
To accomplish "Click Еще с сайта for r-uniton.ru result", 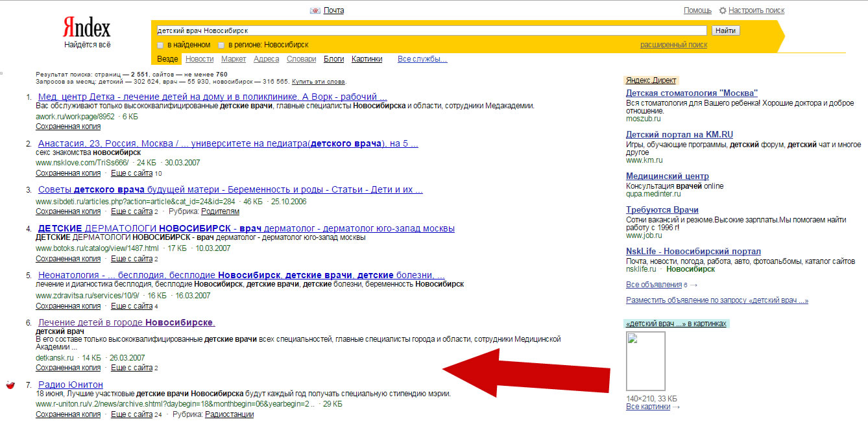I will point(132,414).
